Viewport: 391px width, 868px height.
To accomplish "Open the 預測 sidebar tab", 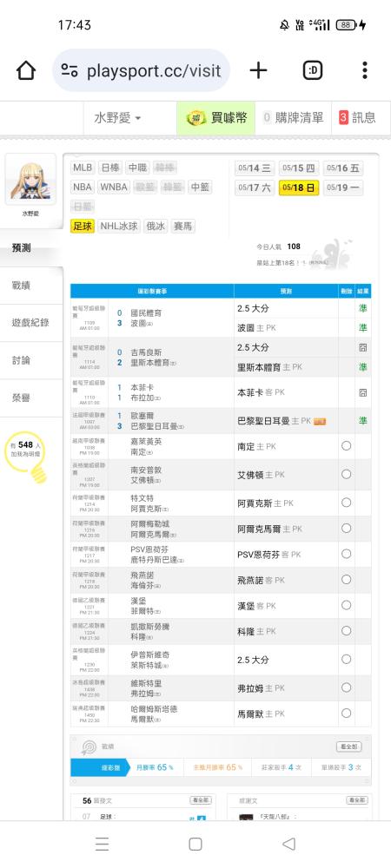I will click(31, 248).
